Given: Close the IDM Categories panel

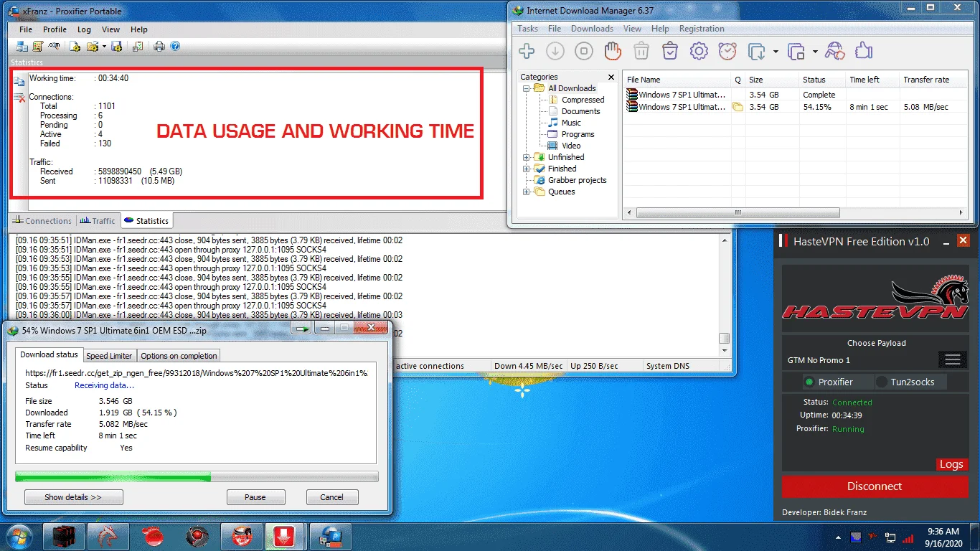Looking at the screenshot, I should [x=611, y=77].
